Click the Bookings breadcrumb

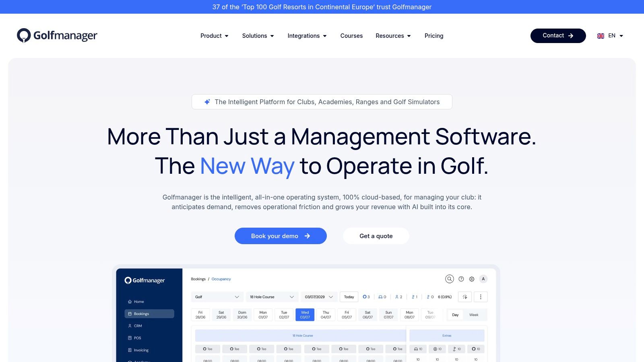click(x=198, y=279)
